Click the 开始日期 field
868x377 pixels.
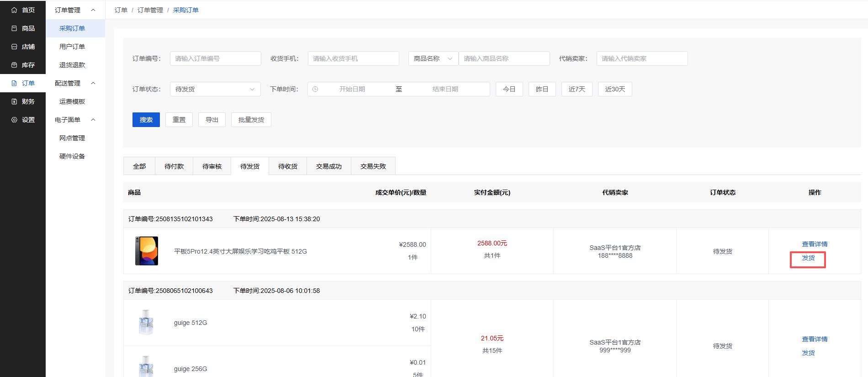click(x=352, y=89)
